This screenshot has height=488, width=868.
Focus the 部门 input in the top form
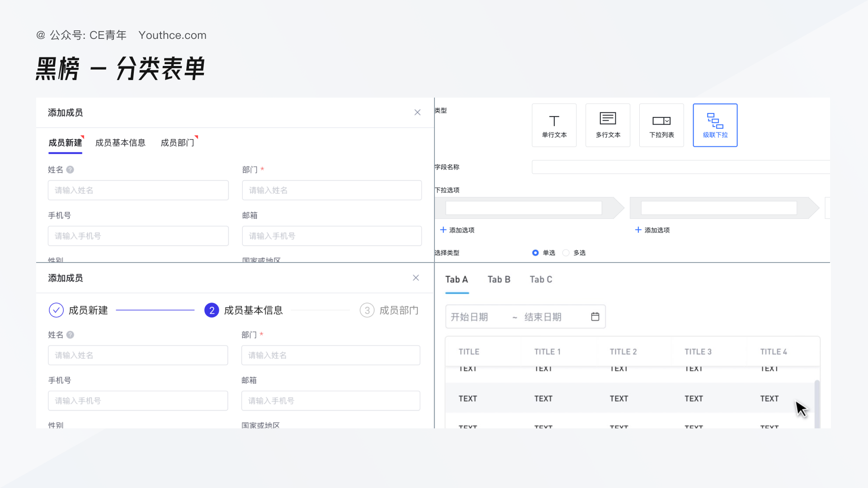[332, 190]
